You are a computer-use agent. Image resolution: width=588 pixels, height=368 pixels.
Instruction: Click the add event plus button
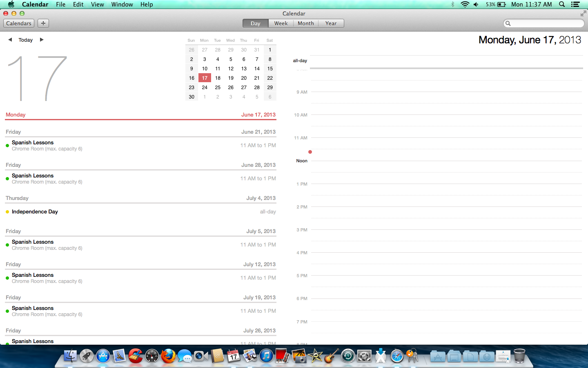click(43, 23)
